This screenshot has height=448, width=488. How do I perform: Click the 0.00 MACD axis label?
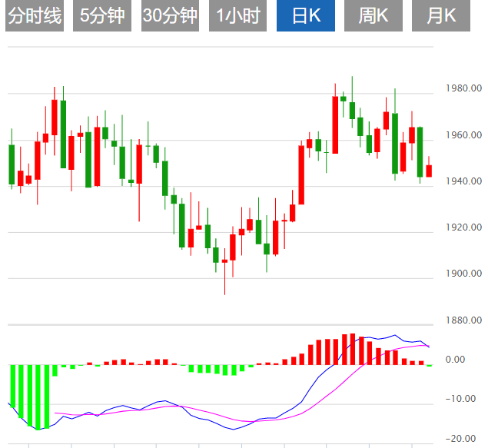click(455, 360)
